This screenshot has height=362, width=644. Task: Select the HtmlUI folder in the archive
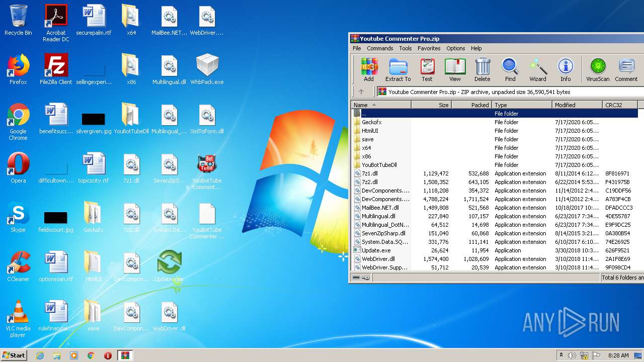pos(495,131)
